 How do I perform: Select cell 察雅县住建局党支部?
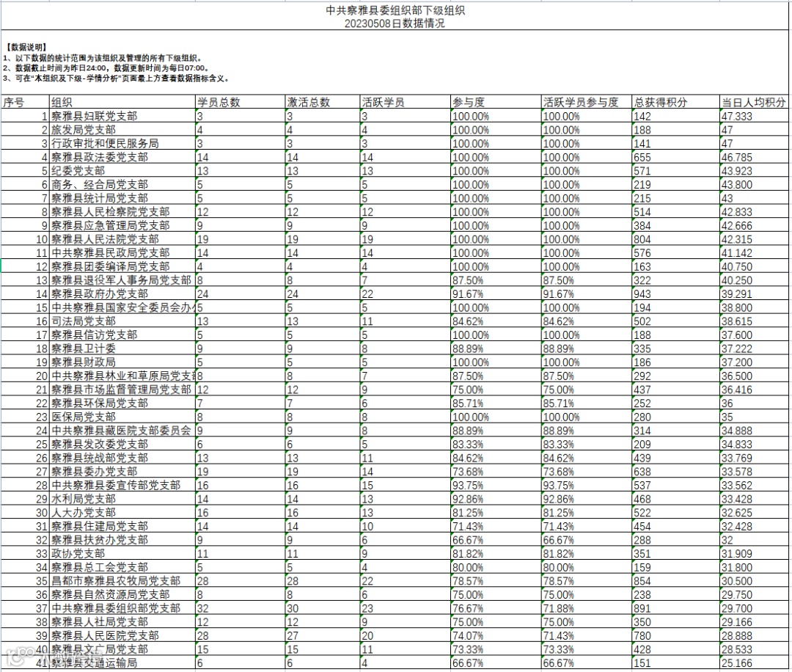click(x=122, y=526)
